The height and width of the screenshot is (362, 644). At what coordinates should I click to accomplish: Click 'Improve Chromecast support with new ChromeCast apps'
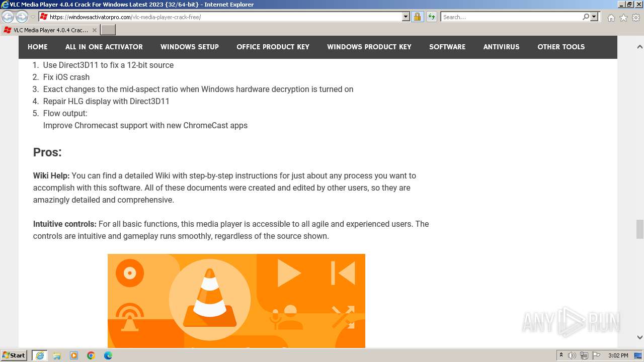click(x=145, y=125)
